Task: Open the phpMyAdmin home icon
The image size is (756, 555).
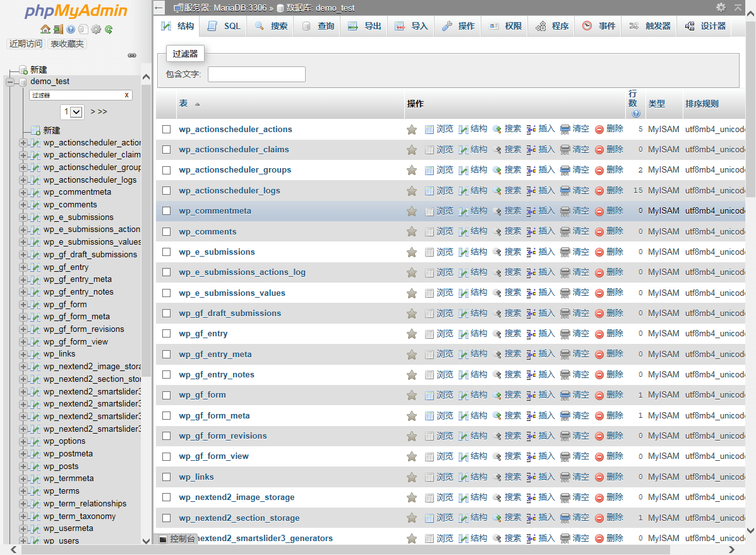Action: click(x=45, y=29)
